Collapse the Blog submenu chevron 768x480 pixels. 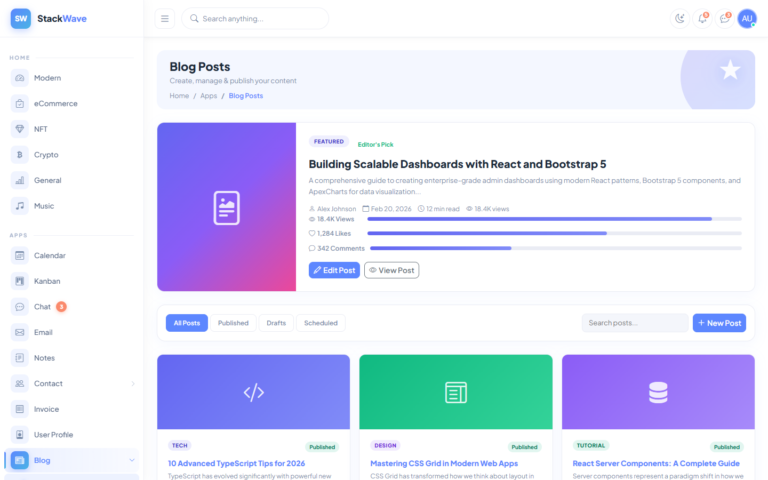[x=132, y=460]
